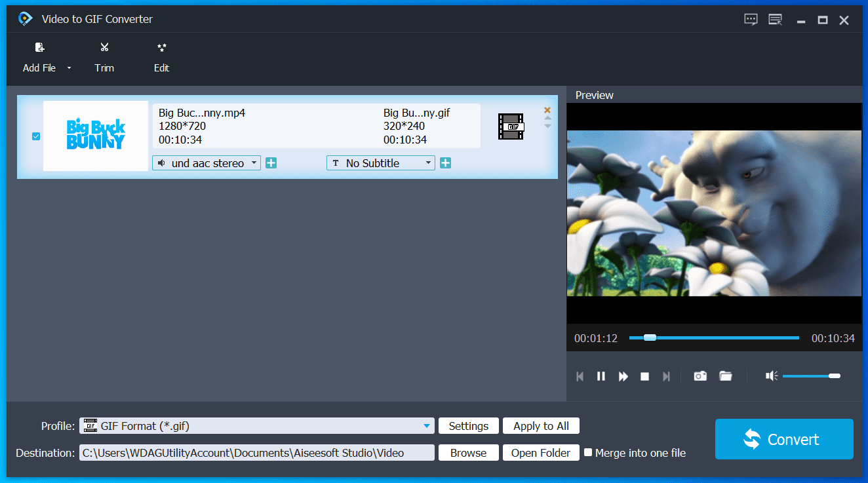Start conversion with Convert button

click(784, 439)
